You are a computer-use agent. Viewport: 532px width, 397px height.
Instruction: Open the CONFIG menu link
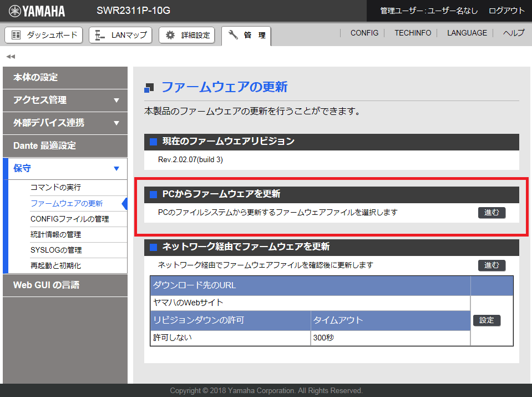(x=364, y=33)
